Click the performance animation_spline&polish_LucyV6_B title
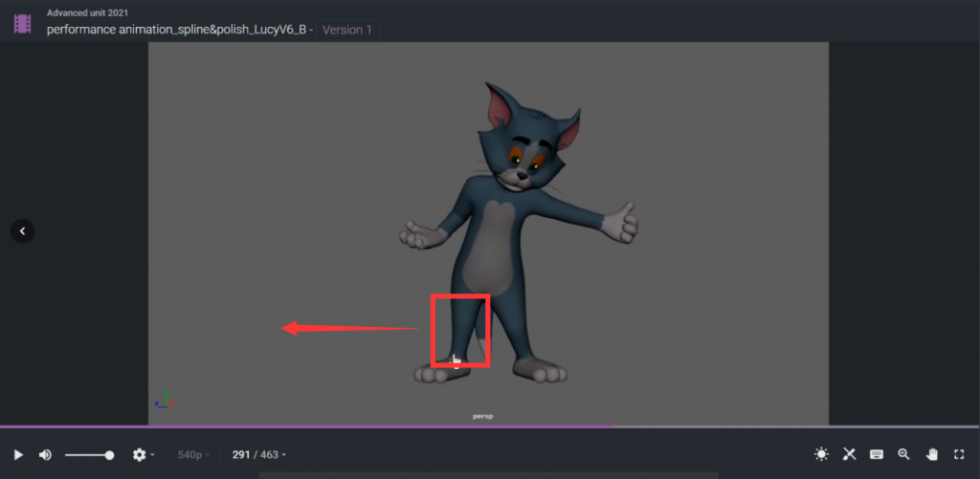This screenshot has height=479, width=980. (x=176, y=30)
